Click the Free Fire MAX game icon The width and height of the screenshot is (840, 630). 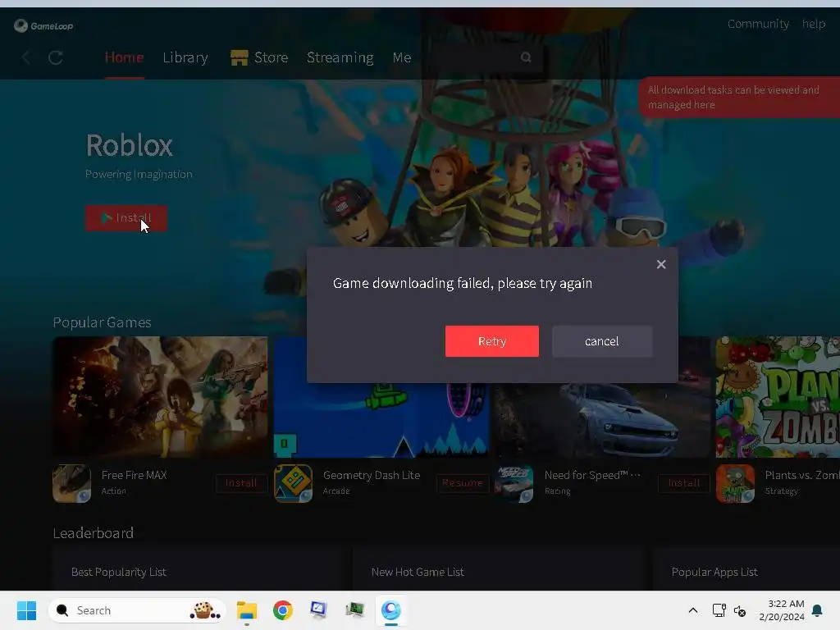click(72, 483)
